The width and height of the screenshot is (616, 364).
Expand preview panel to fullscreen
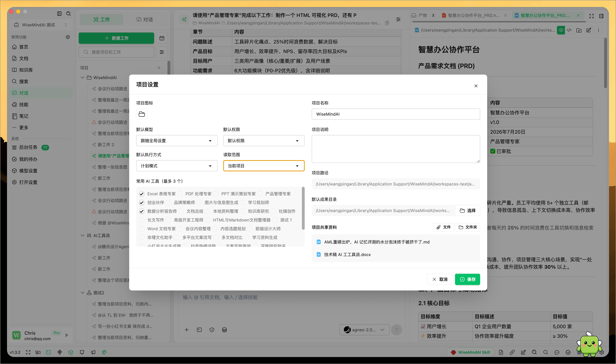point(592,16)
